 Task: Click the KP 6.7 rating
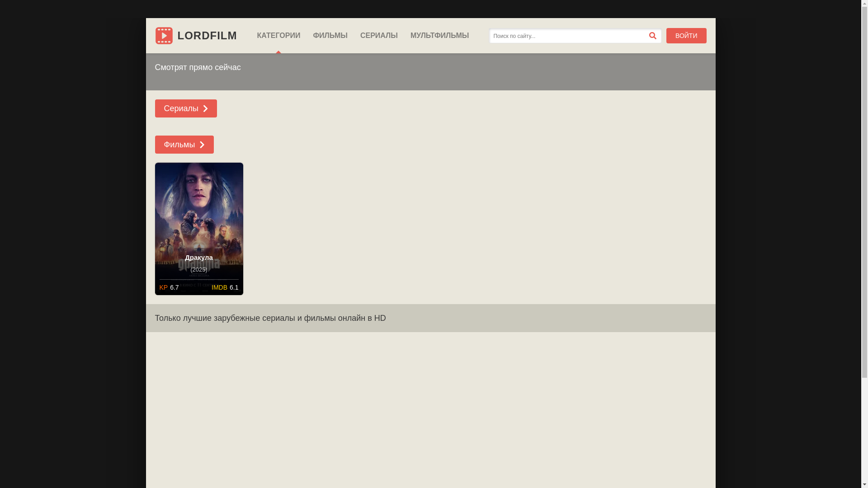tap(169, 287)
